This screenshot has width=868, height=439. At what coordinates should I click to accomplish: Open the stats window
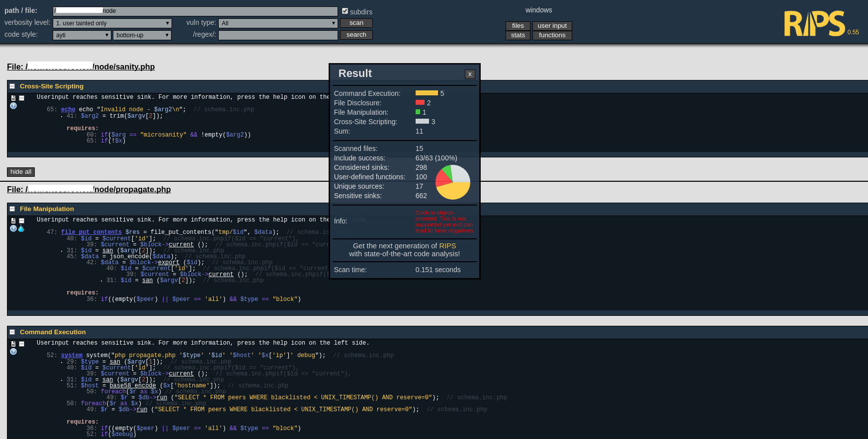pyautogui.click(x=518, y=35)
